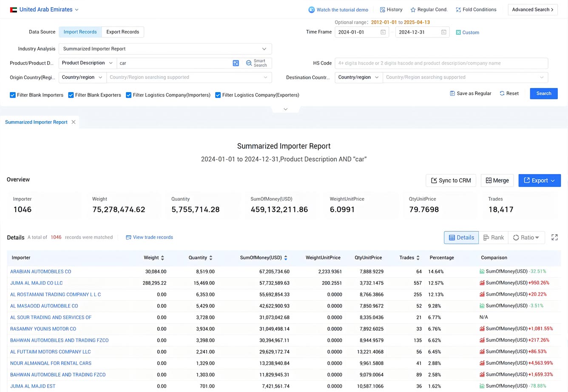
Task: Select Import Records data source
Action: 80,32
